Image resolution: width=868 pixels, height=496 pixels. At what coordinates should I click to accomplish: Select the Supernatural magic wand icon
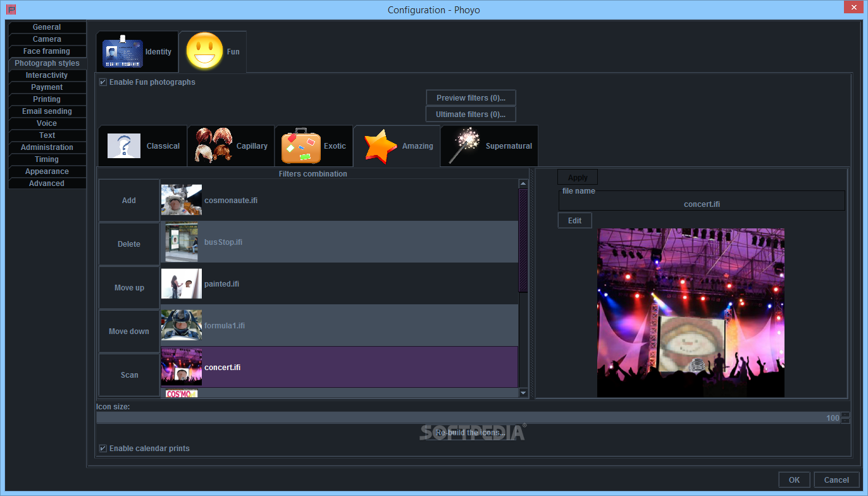pos(464,146)
